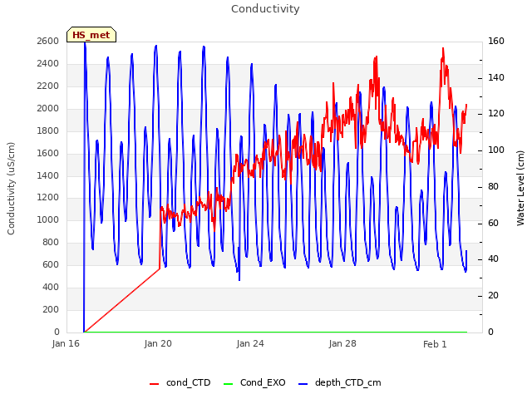532x399 pixels.
Task: Click the 2200 conductivity axis value
Action: coord(48,86)
